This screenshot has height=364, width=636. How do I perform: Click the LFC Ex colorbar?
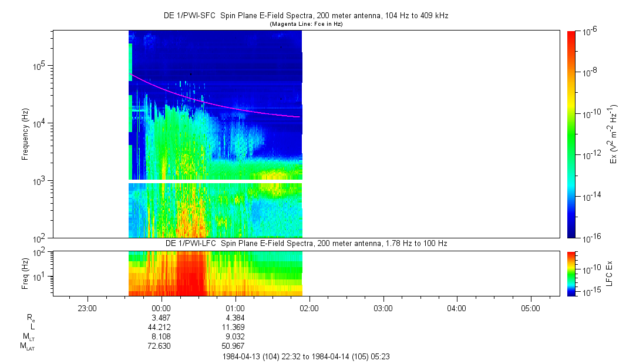(x=571, y=273)
